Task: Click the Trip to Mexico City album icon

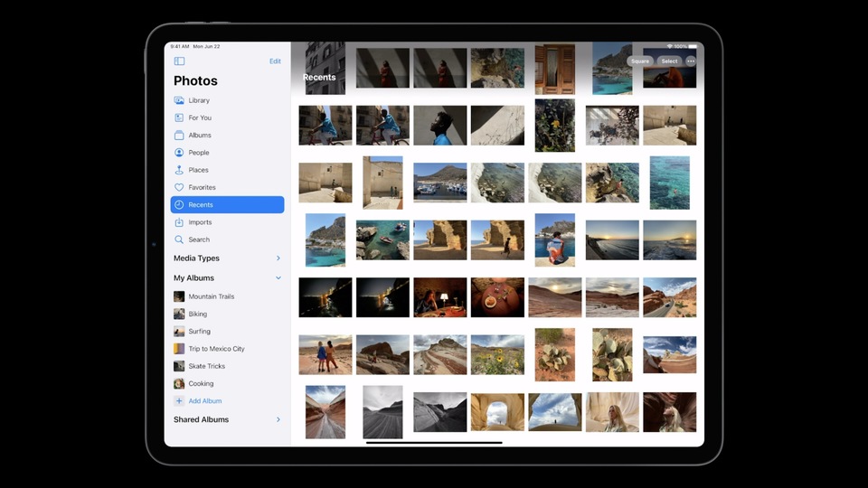Action: coord(179,349)
